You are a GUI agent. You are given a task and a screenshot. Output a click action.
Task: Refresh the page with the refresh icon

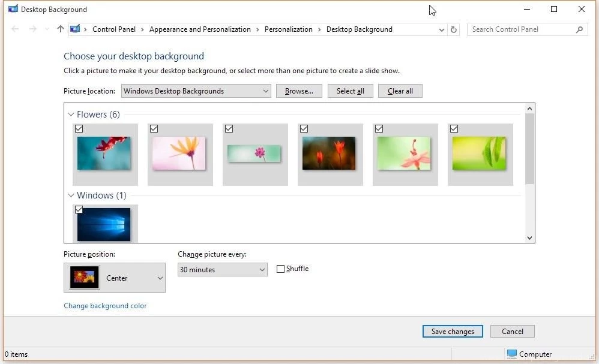(454, 29)
